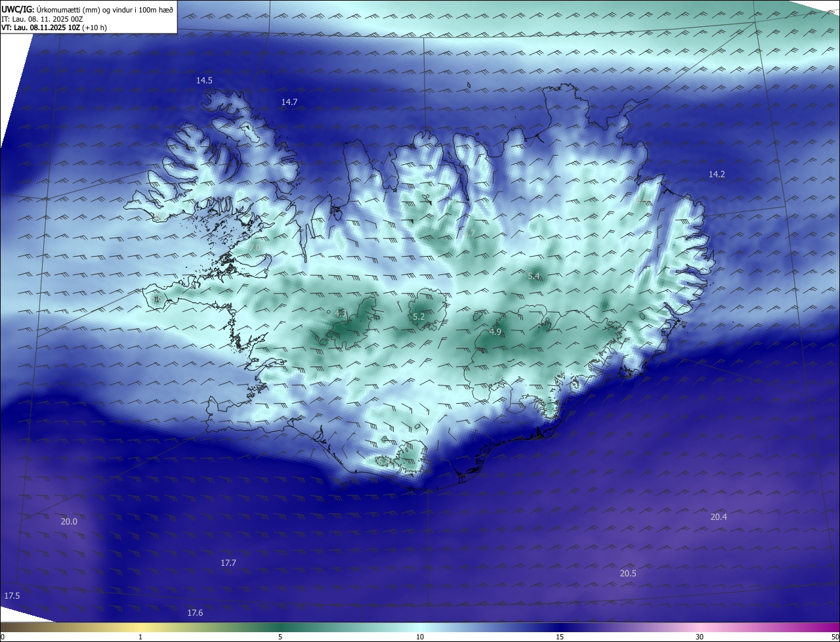The image size is (840, 642).
Task: Click the 5.2 value label on the glacier
Action: [x=419, y=317]
